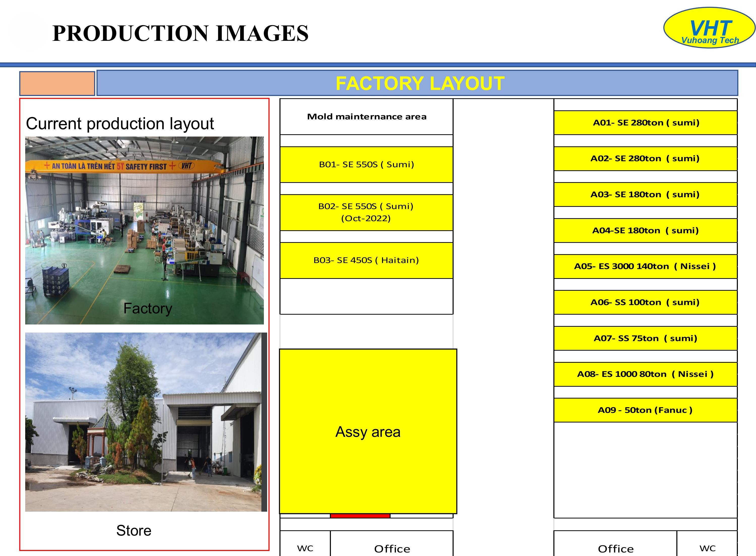
Task: Select the A03- SE 180ton block
Action: coord(645,194)
